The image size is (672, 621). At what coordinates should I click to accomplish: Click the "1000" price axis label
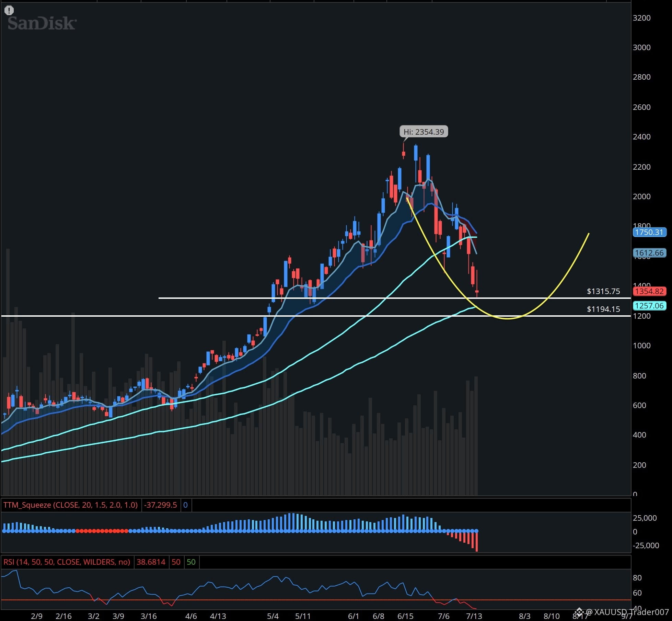641,346
